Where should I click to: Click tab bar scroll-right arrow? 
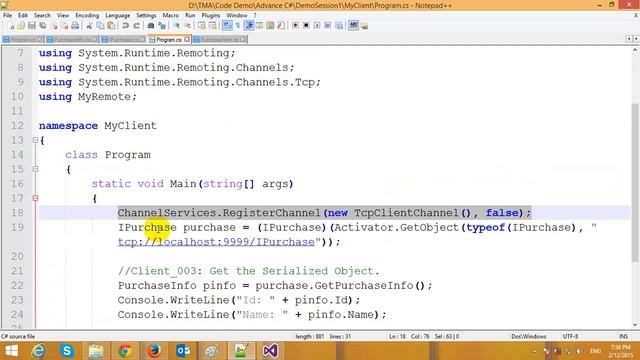tap(636, 39)
